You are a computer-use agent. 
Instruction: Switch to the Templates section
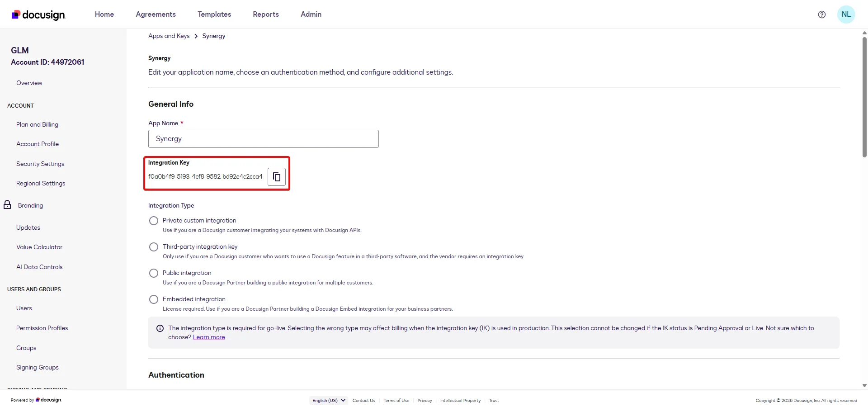[x=214, y=14]
